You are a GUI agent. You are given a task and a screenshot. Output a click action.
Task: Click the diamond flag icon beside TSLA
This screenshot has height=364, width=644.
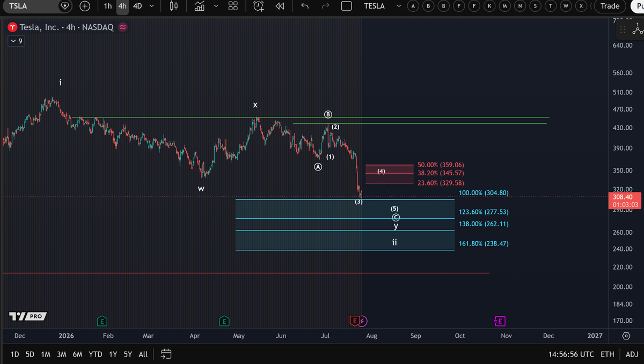(65, 6)
